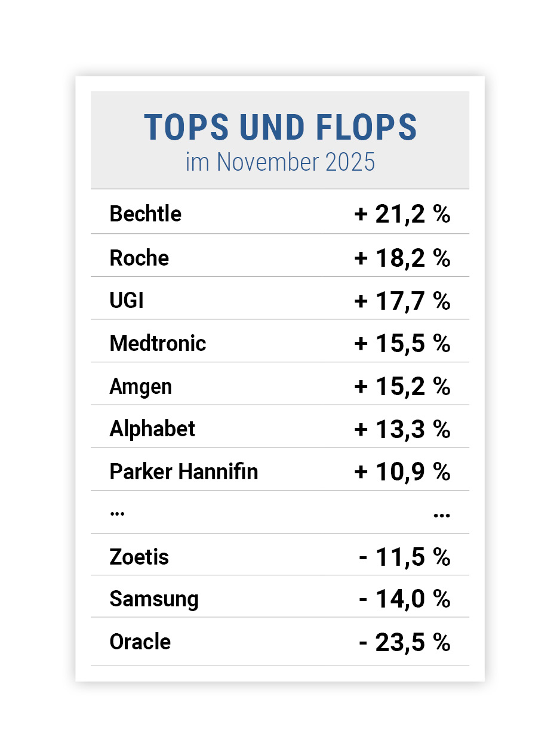Screen dimensions: 560x746
Task: Select the Parker Hannifin company name
Action: click(183, 471)
